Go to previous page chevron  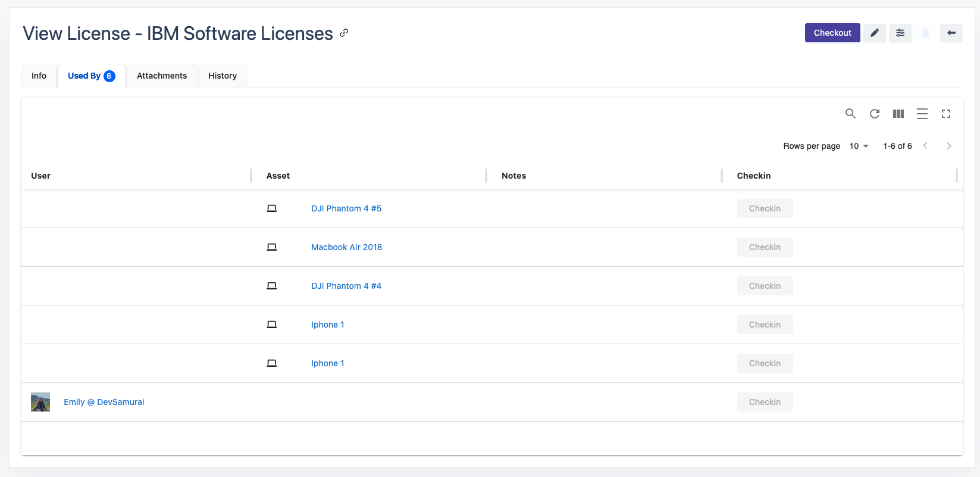pos(925,146)
